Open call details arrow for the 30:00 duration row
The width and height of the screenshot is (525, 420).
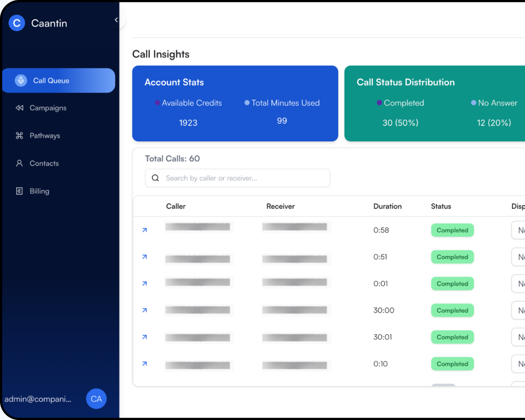click(x=144, y=310)
